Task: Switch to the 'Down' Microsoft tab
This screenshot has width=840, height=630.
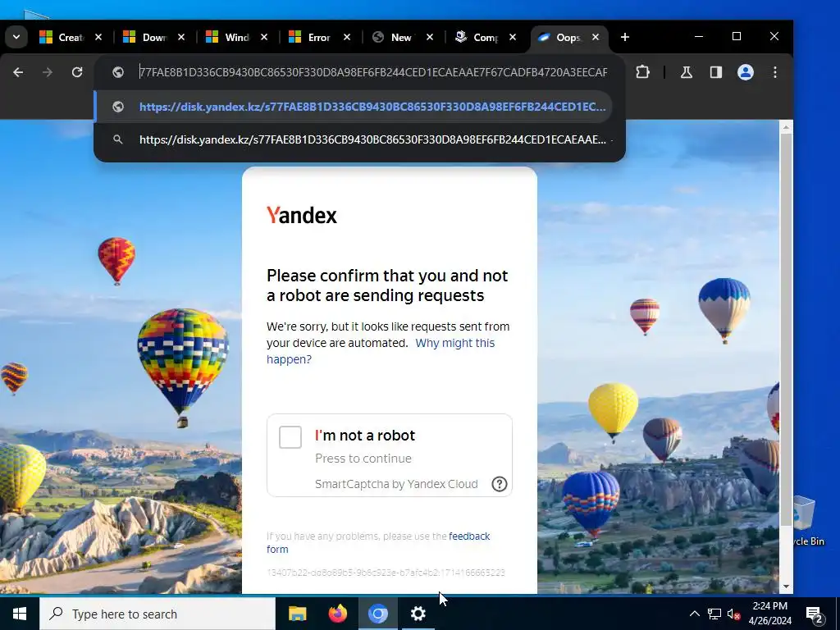Action: [x=145, y=38]
